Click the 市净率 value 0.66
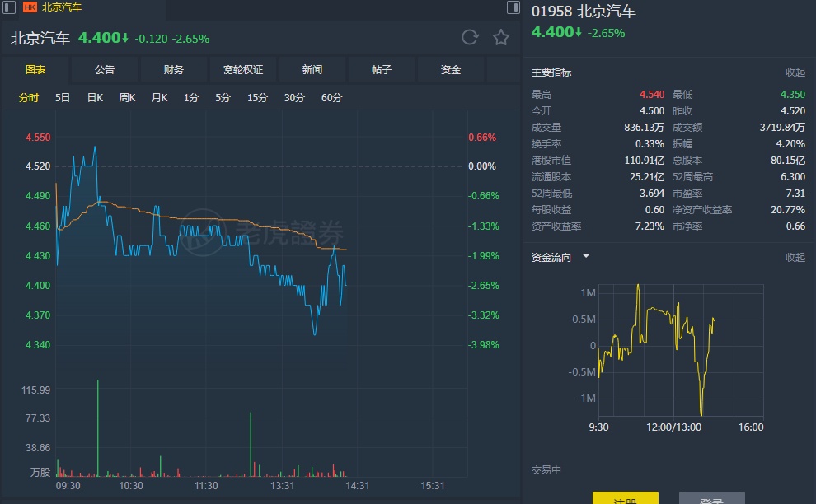Image resolution: width=816 pixels, height=504 pixels. click(x=795, y=226)
